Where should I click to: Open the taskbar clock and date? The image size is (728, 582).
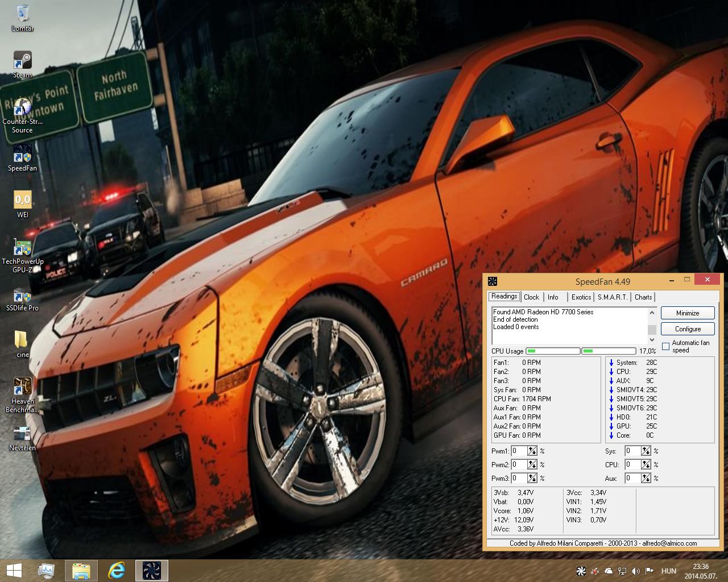(701, 571)
